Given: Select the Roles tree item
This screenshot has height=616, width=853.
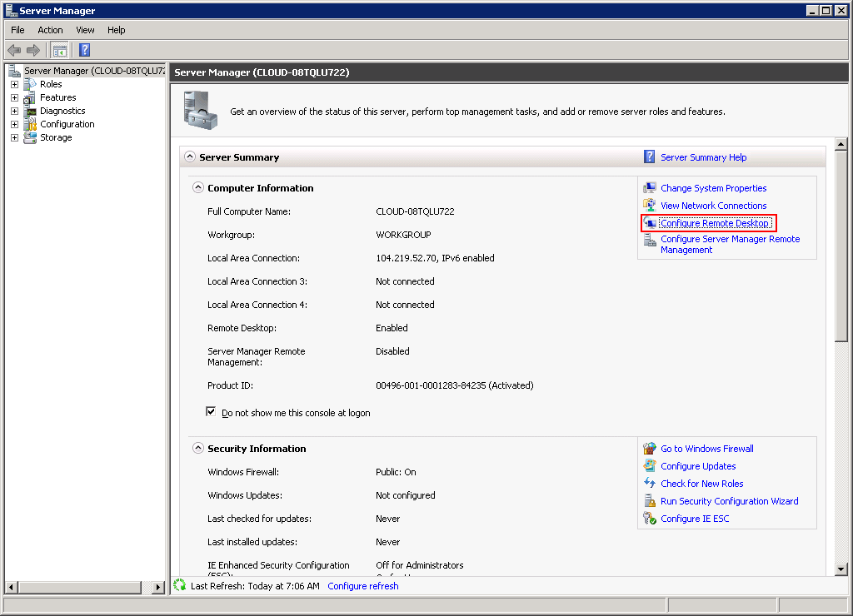Looking at the screenshot, I should point(51,84).
